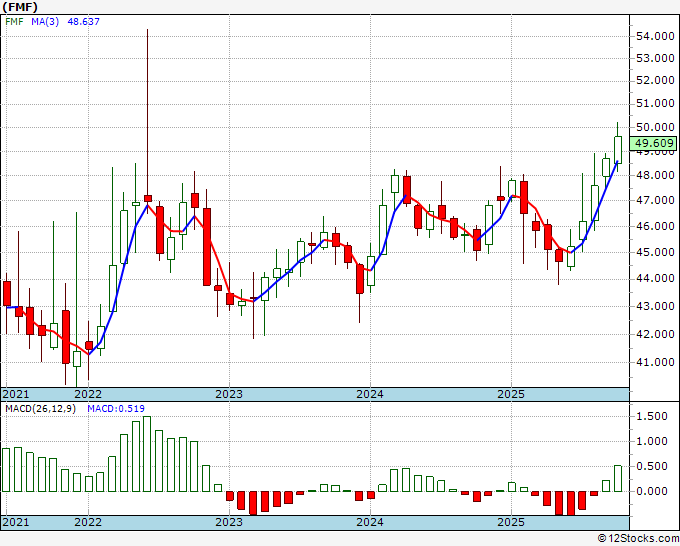Viewport: 680px width, 546px height.
Task: Click the 0.500 MACD axis label
Action: (x=652, y=466)
